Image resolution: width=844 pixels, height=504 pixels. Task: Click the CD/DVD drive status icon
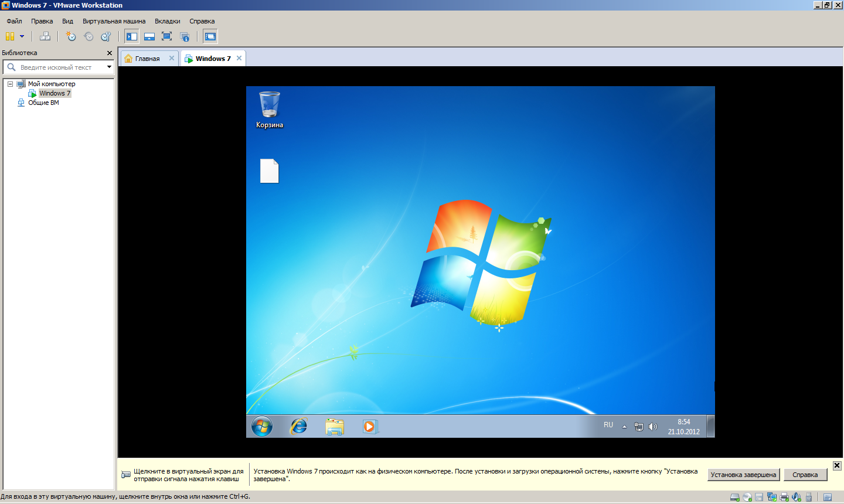point(747,497)
